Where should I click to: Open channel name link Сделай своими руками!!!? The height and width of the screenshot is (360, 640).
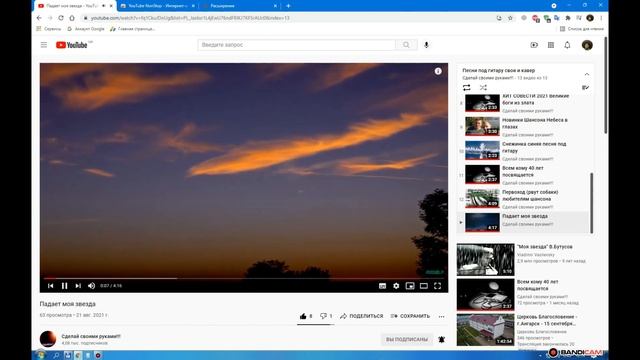pos(91,336)
